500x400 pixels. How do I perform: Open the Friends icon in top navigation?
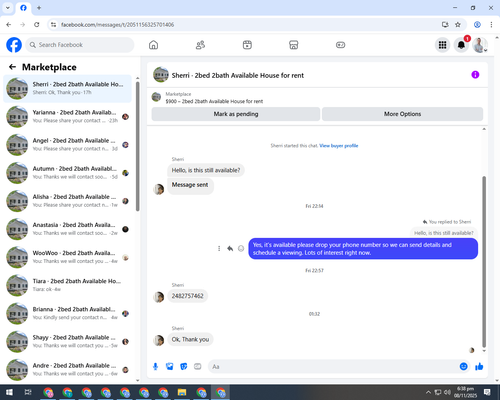pos(200,45)
